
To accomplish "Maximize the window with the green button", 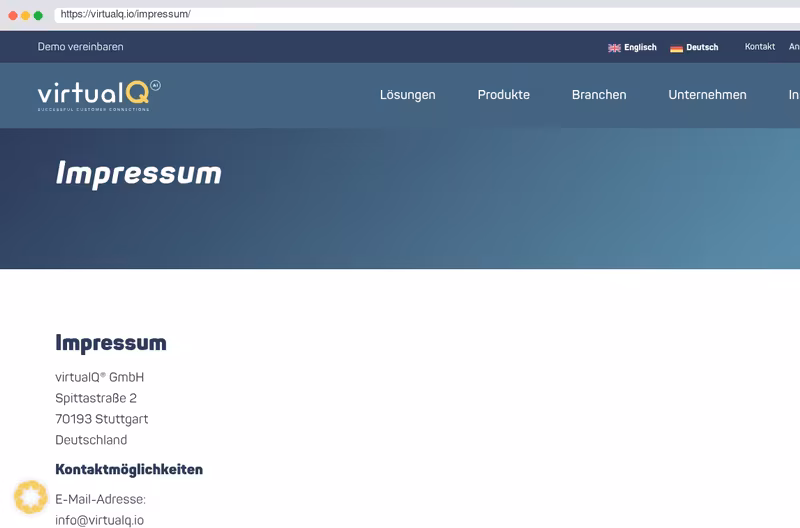I will tap(38, 16).
